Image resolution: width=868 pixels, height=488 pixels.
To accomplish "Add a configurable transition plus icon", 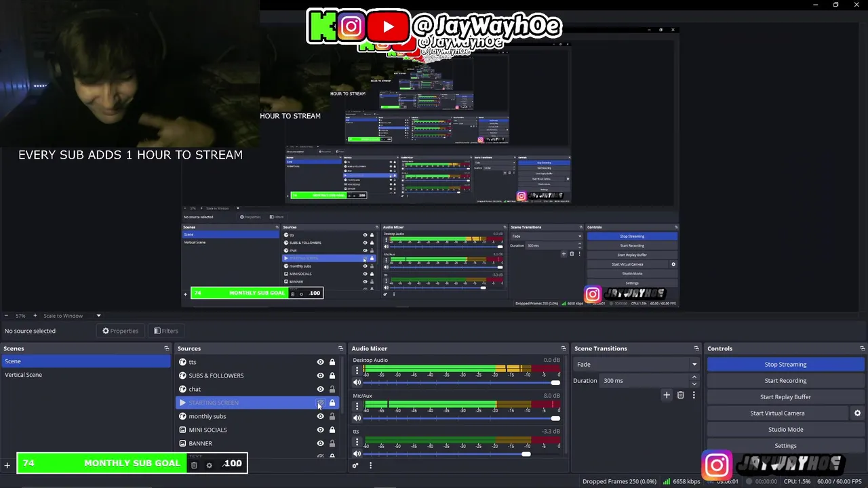I will pyautogui.click(x=667, y=395).
